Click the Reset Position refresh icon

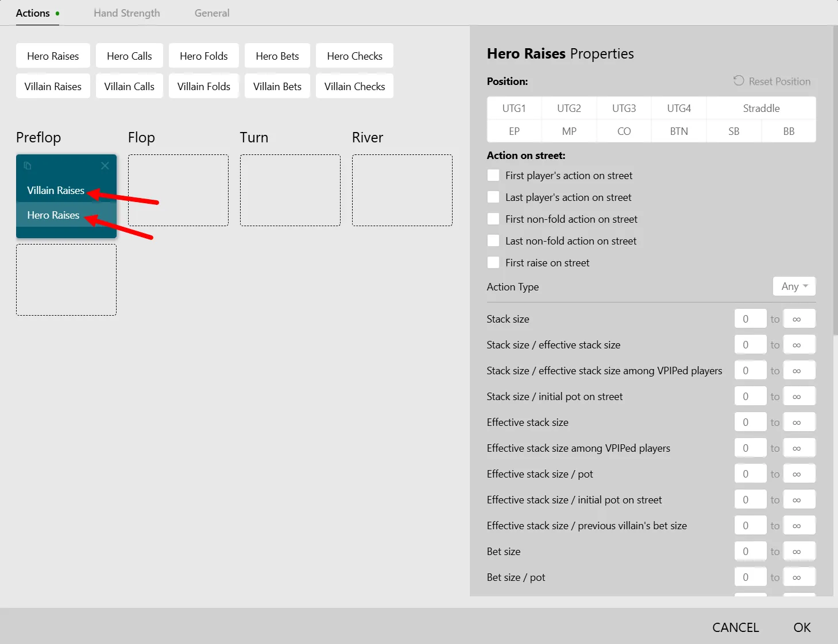(x=739, y=81)
